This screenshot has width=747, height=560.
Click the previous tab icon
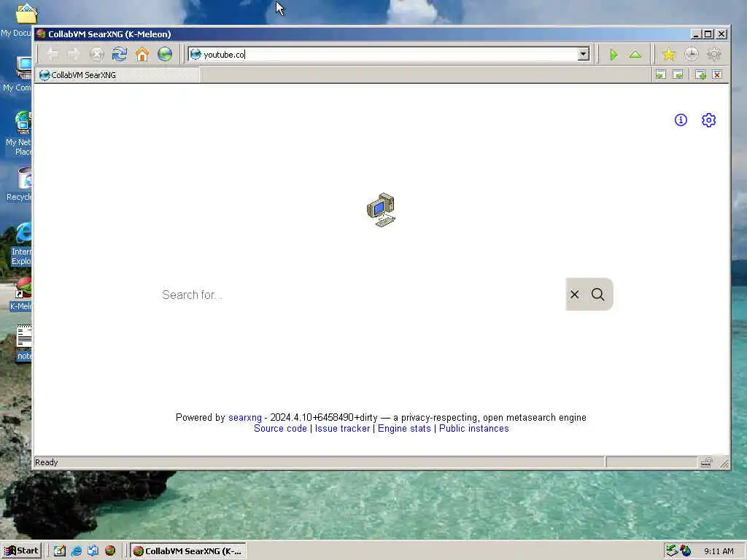660,75
